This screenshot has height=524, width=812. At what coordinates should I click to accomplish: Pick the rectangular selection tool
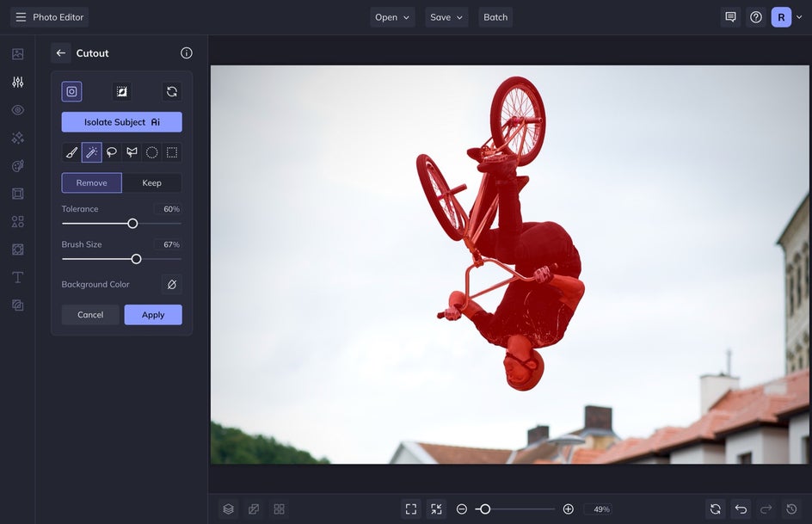[x=172, y=152]
